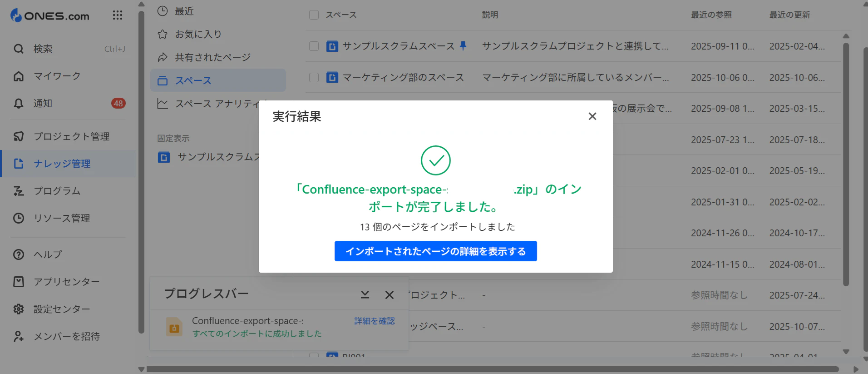The height and width of the screenshot is (374, 868).
Task: Click すべてのインポートに成功しました status text
Action: point(257,334)
